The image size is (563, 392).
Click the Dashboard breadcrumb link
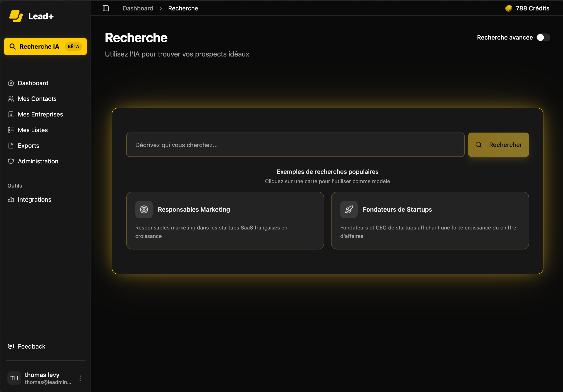tap(138, 8)
